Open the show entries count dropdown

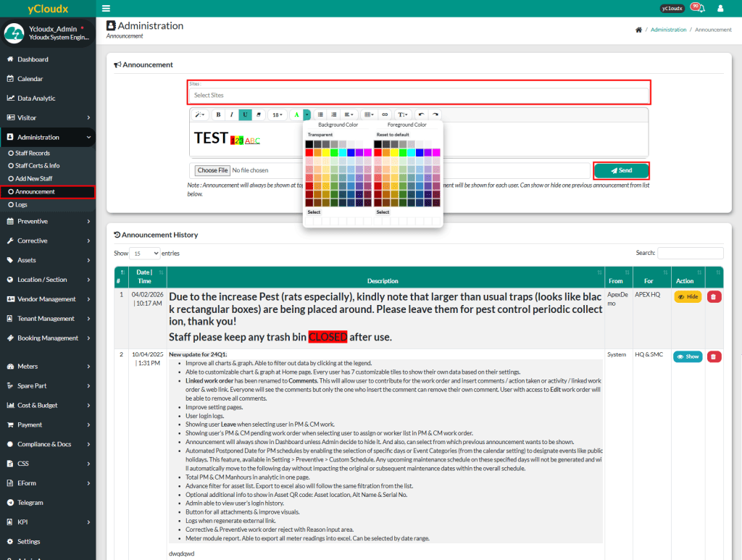click(x=145, y=254)
